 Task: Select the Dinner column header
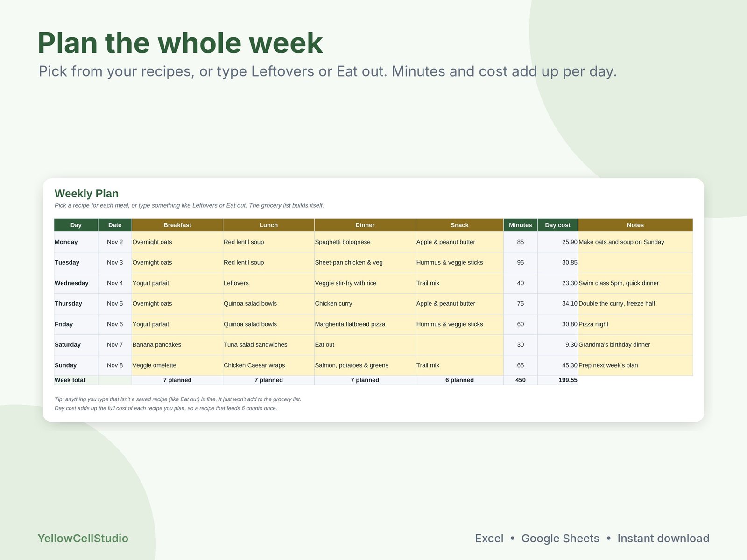(365, 225)
